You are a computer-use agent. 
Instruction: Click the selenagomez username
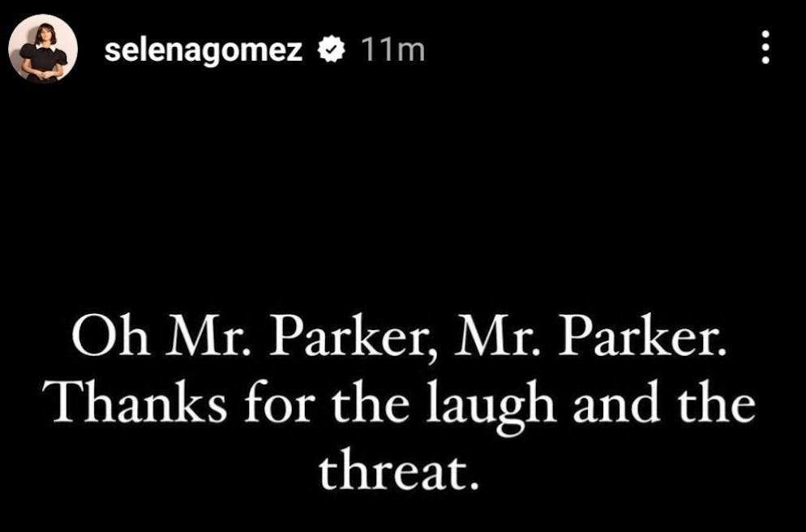204,50
